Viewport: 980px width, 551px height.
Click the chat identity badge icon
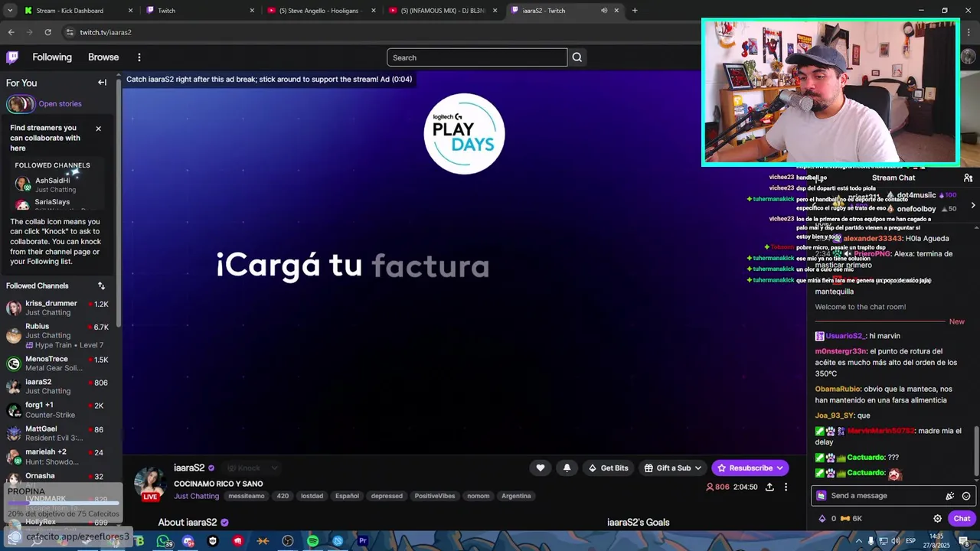[822, 496]
